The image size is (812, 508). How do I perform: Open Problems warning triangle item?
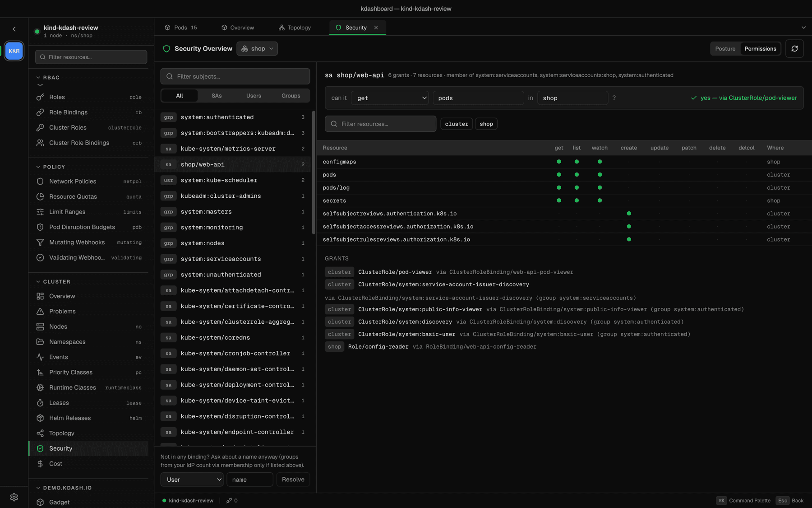(x=88, y=311)
